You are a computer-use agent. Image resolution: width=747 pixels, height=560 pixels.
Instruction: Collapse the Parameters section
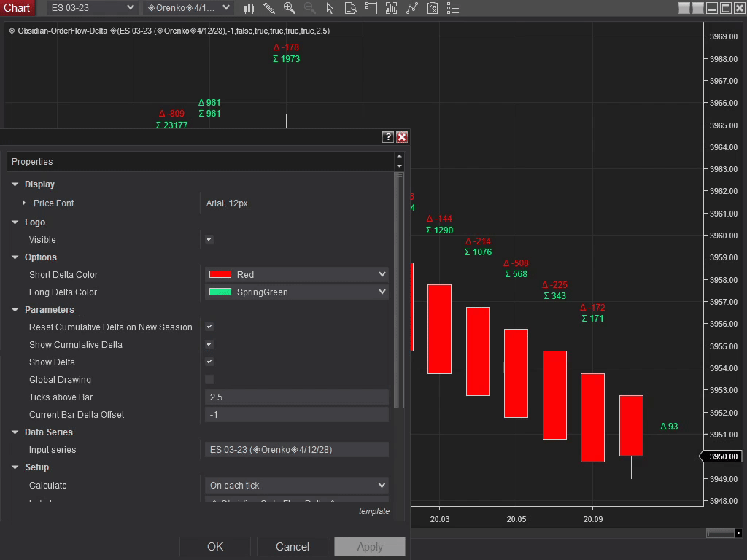(x=15, y=310)
